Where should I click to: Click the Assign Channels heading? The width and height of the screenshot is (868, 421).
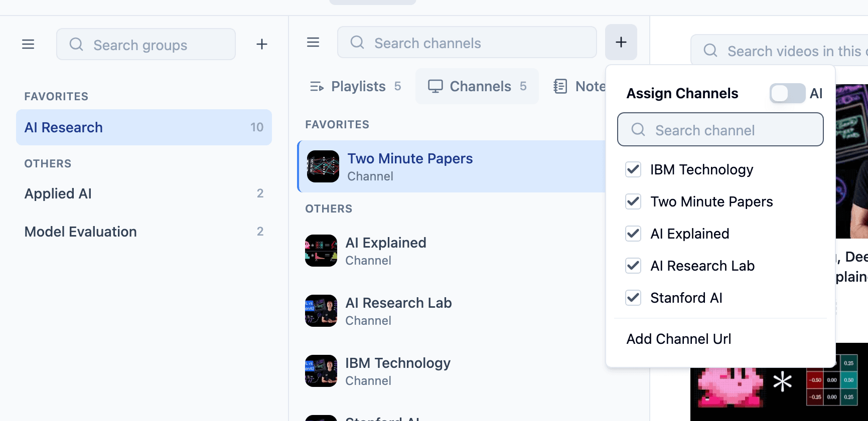tap(682, 93)
